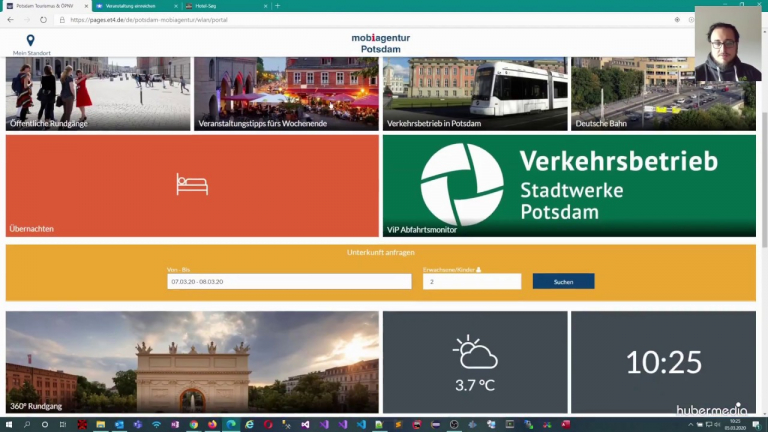Open the Windows notification center

click(x=757, y=425)
